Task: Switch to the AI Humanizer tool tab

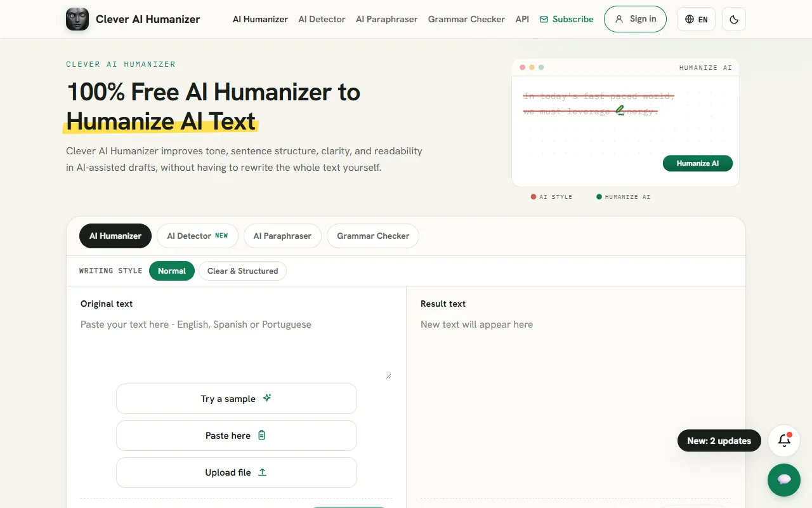Action: tap(115, 236)
